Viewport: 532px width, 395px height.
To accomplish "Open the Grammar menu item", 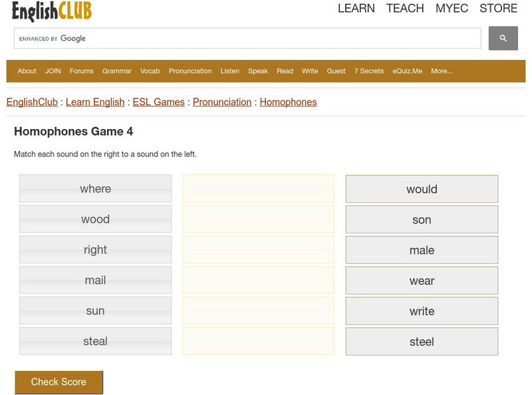I will (x=117, y=71).
